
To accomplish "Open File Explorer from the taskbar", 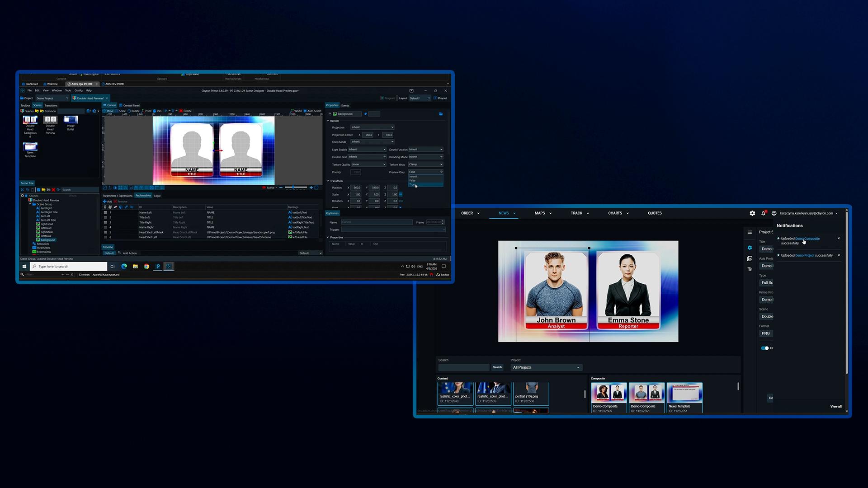I will point(135,267).
